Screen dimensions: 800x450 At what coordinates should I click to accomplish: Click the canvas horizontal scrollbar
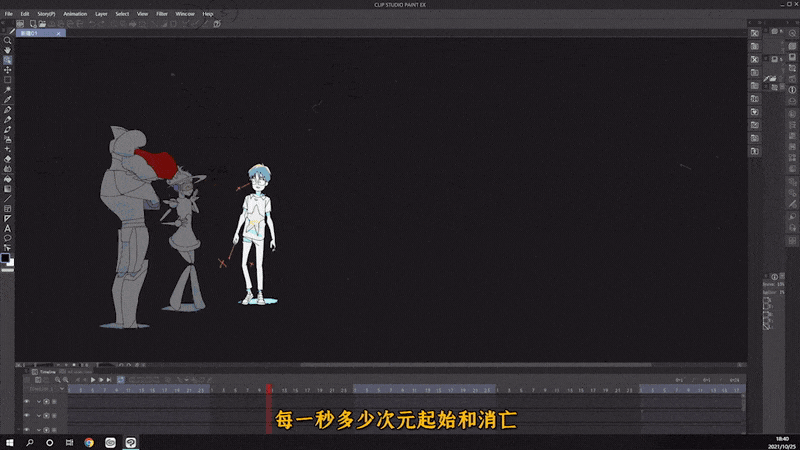pos(476,365)
